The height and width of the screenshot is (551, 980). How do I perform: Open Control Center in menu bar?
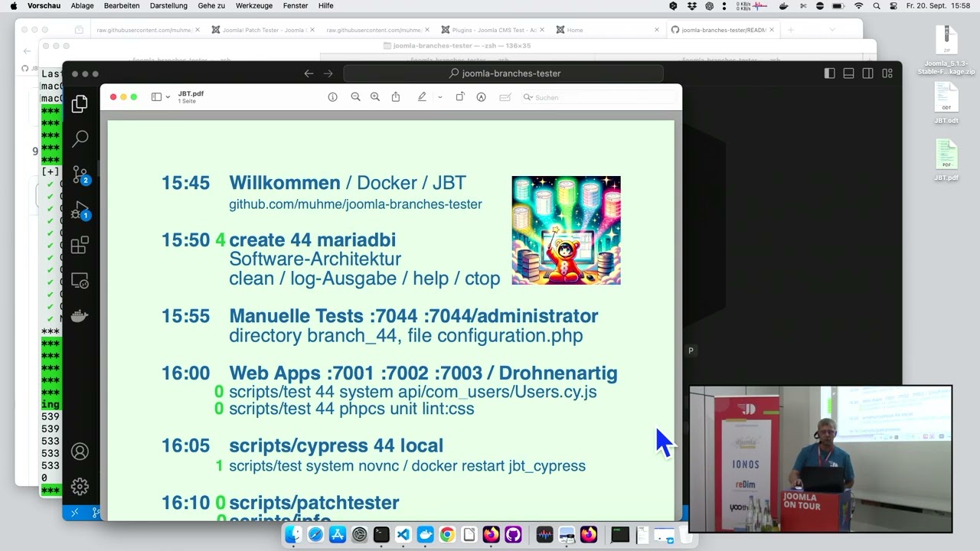coord(893,5)
